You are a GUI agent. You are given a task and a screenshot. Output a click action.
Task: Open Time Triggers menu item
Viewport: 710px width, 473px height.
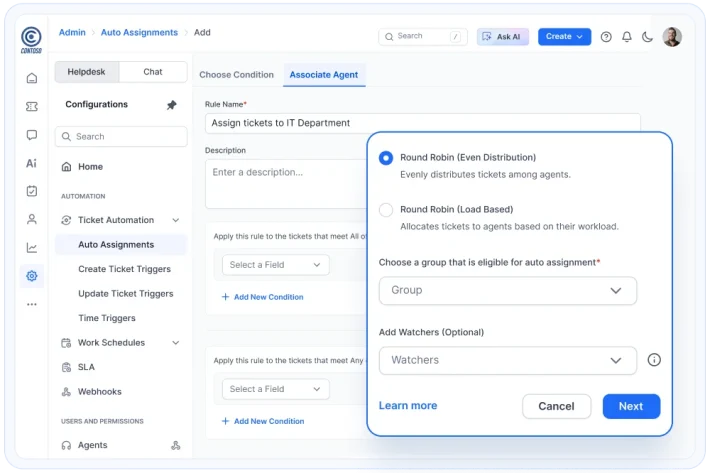click(x=107, y=318)
